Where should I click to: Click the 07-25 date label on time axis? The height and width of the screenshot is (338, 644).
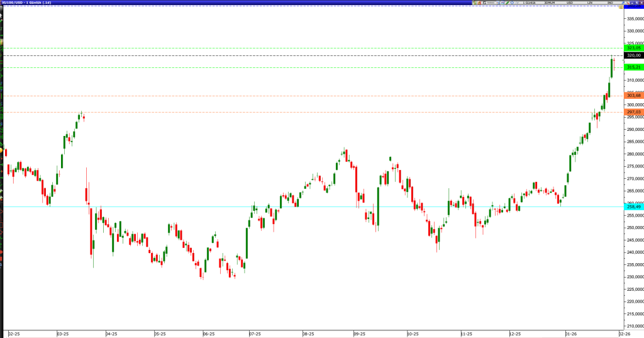tap(255, 334)
